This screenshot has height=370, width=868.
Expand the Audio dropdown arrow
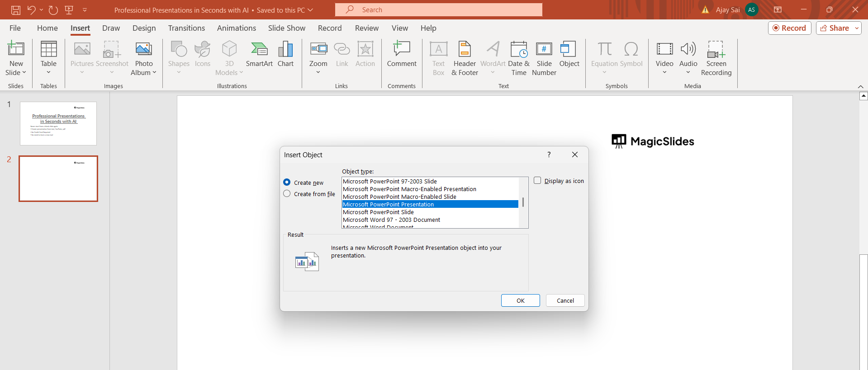688,72
